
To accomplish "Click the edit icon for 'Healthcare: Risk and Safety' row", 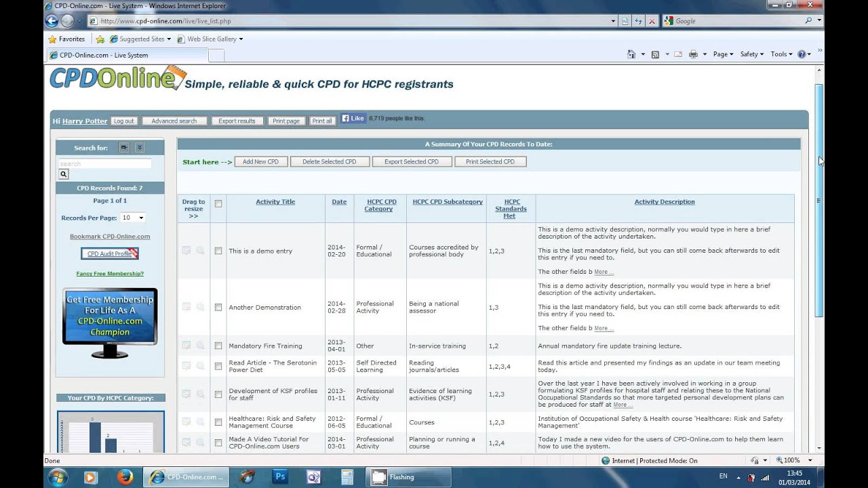I will (x=186, y=422).
